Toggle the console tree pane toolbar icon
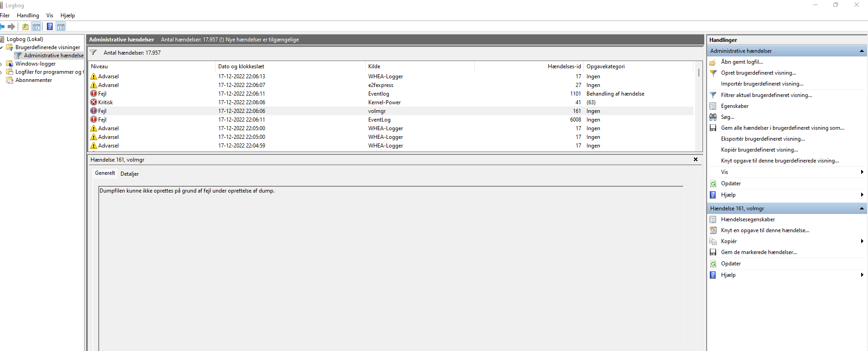This screenshot has width=868, height=351. [x=36, y=27]
